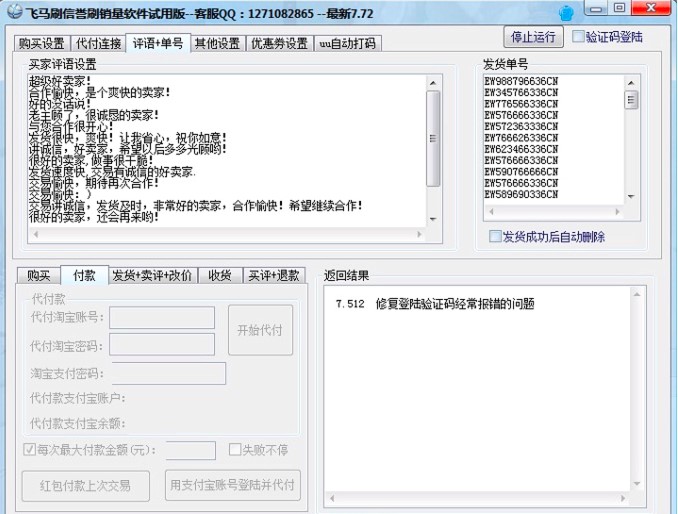The width and height of the screenshot is (678, 514).
Task: Click the application icon in title bar
Action: (x=14, y=11)
